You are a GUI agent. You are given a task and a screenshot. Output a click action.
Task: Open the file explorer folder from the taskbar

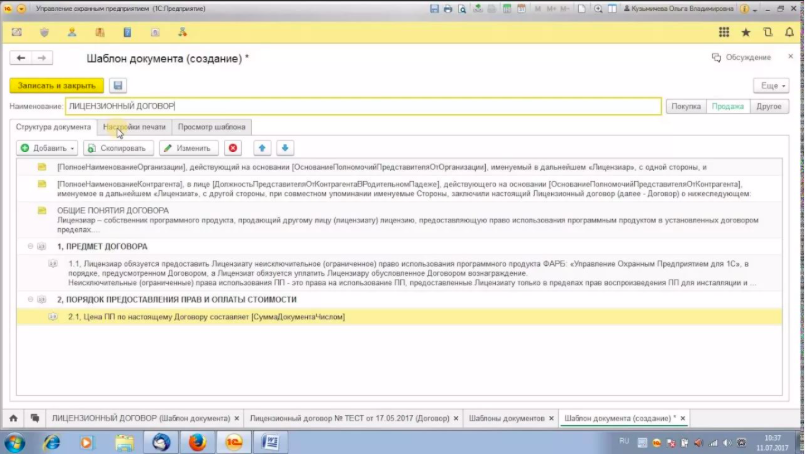coord(124,442)
